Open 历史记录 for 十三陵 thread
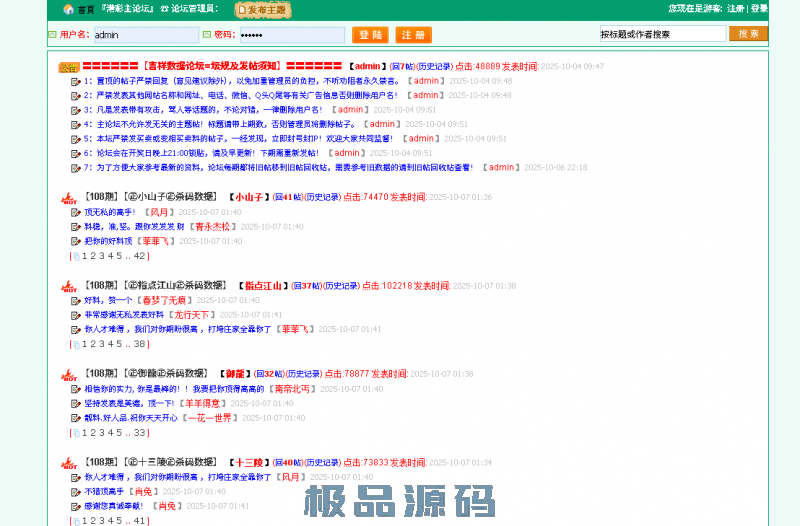 322,463
